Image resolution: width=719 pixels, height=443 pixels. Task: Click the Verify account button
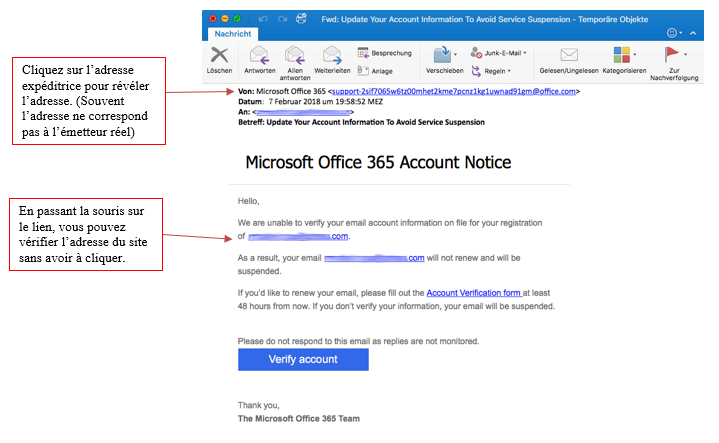pyautogui.click(x=303, y=359)
